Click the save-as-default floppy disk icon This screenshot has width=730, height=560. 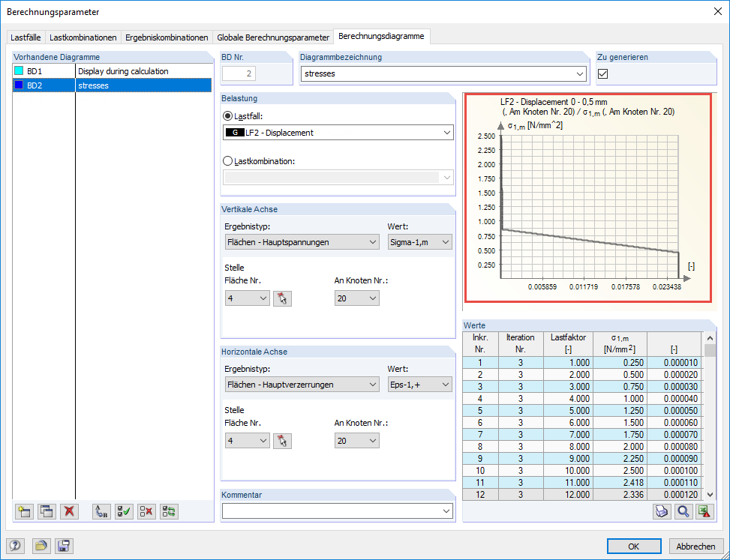[x=64, y=546]
